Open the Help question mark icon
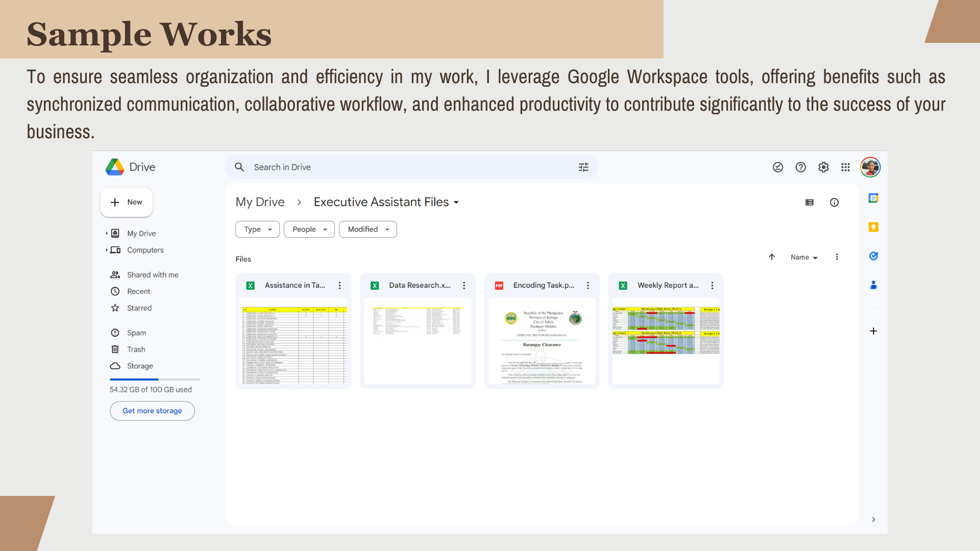 [x=800, y=167]
